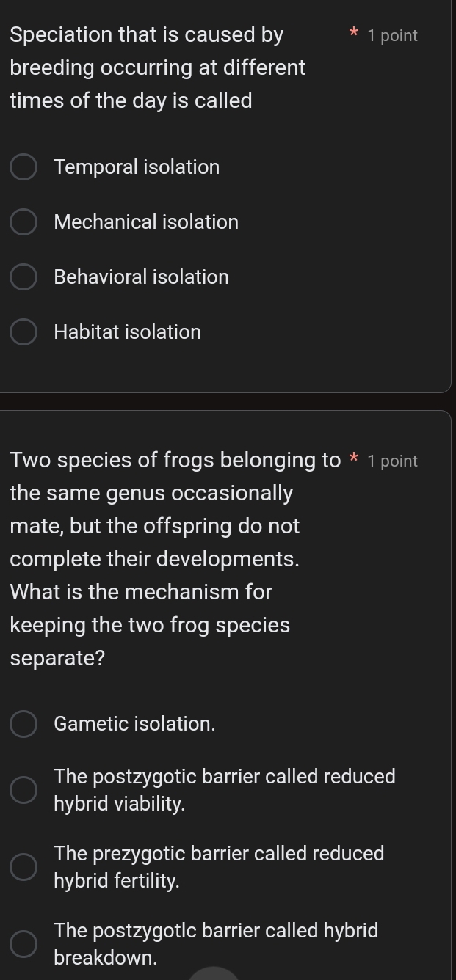Click the Habitat isolation option label
The image size is (456, 980).
(x=127, y=332)
